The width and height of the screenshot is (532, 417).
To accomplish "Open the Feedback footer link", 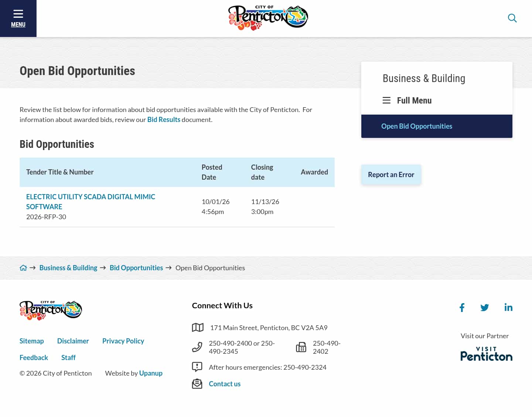I will (x=34, y=357).
